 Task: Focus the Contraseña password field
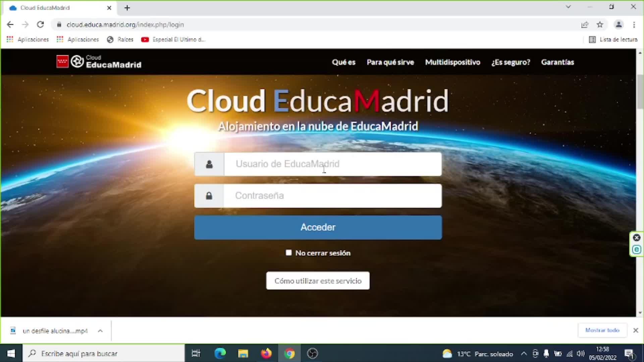[x=332, y=196]
